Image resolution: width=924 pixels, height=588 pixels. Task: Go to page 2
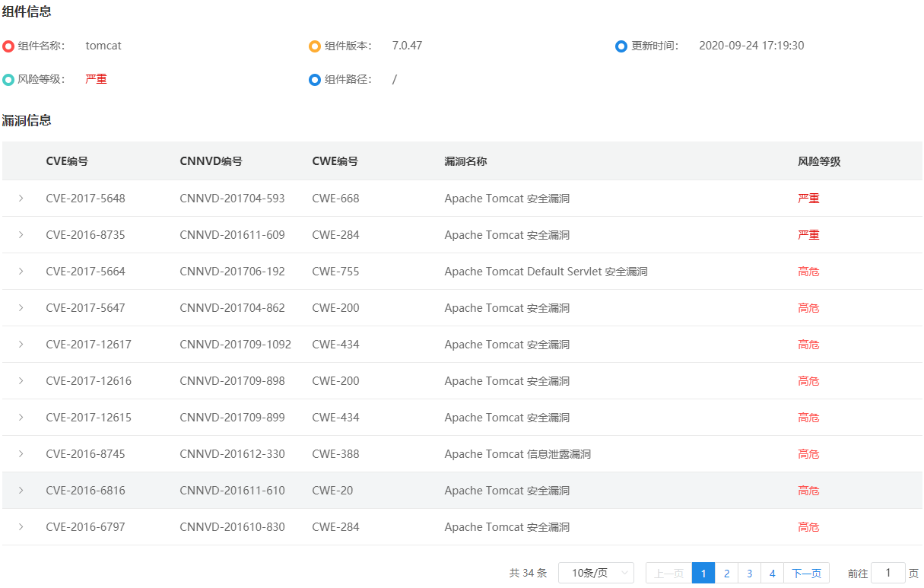click(x=726, y=573)
